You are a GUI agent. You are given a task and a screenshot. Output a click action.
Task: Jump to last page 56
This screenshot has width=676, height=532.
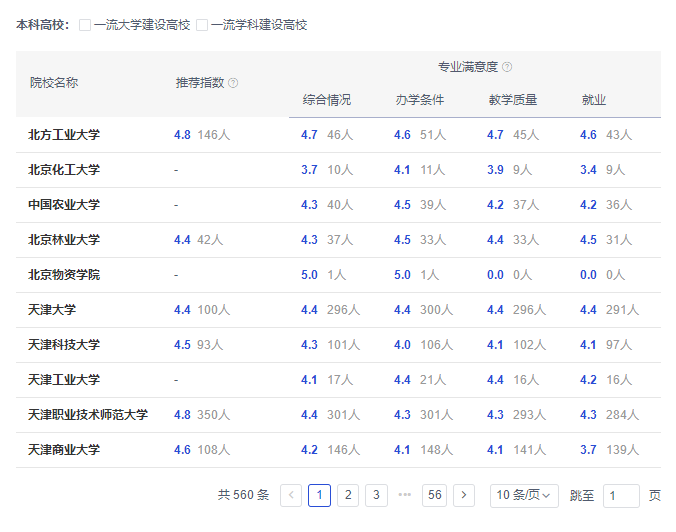click(x=435, y=495)
